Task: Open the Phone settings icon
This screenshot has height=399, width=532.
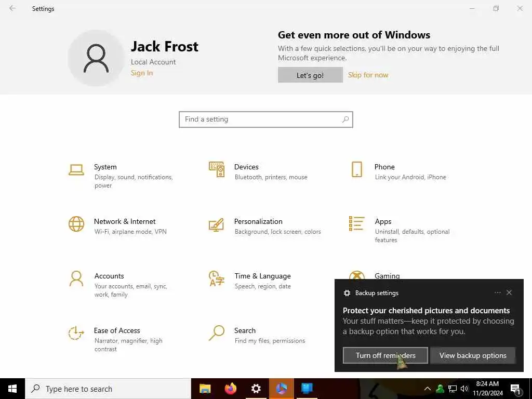Action: [x=356, y=169]
